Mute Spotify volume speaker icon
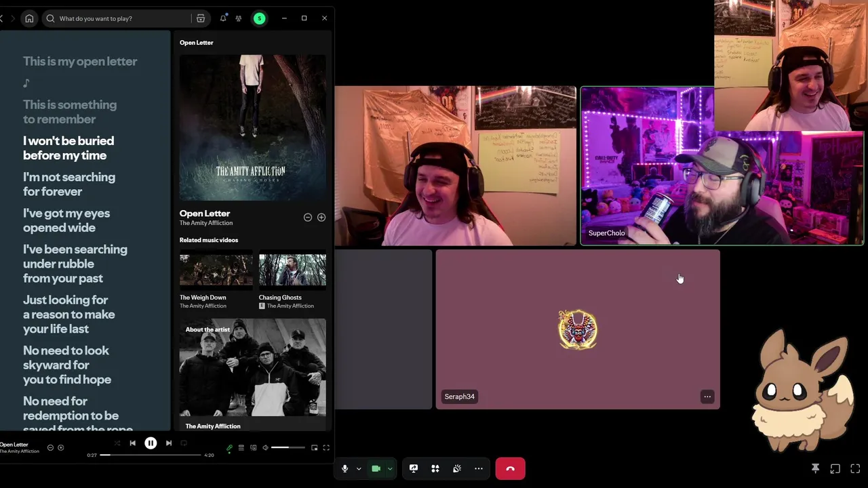 pos(265,448)
